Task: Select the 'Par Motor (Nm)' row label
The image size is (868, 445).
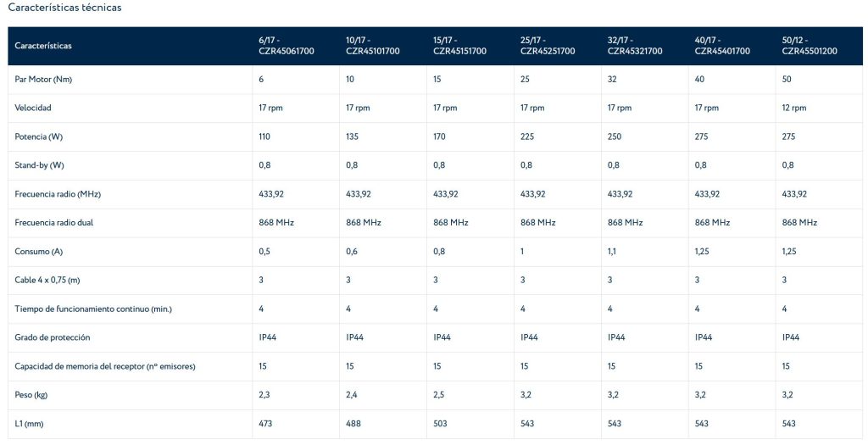Action: click(x=43, y=79)
